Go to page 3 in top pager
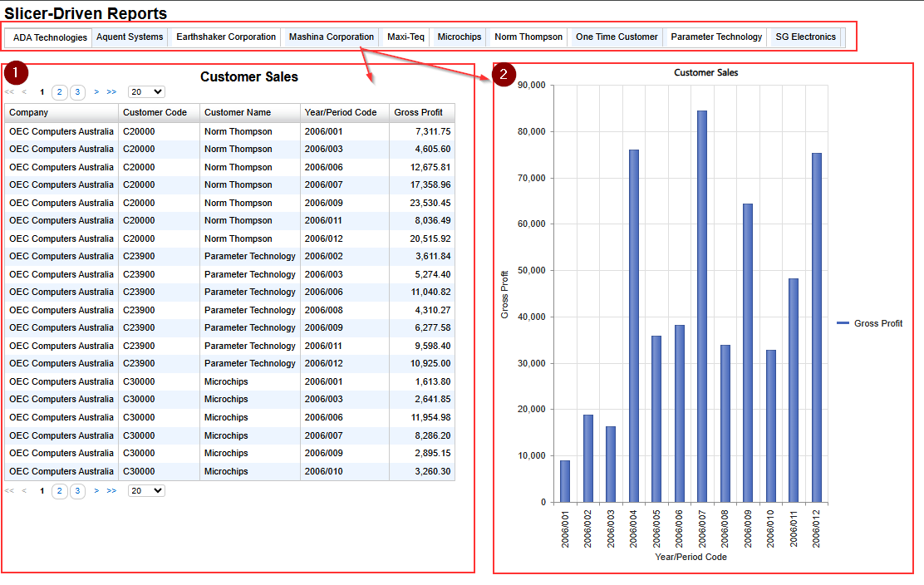924x585 pixels. pos(77,92)
